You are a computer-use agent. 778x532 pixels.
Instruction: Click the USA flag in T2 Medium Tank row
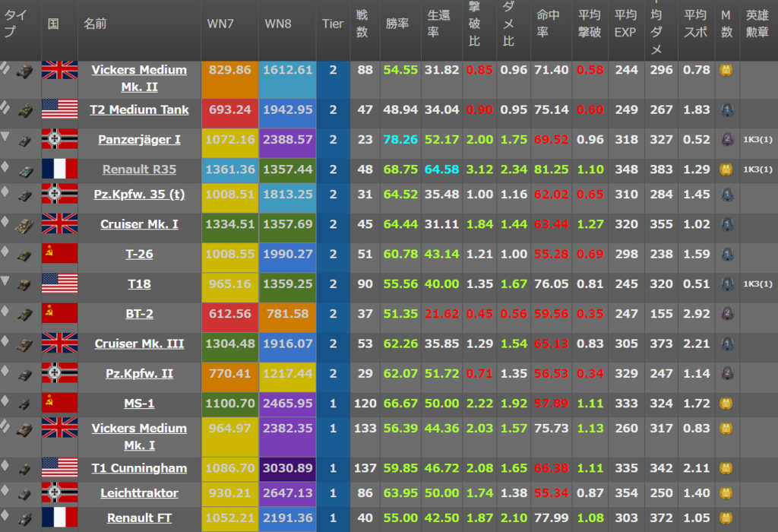click(x=59, y=109)
